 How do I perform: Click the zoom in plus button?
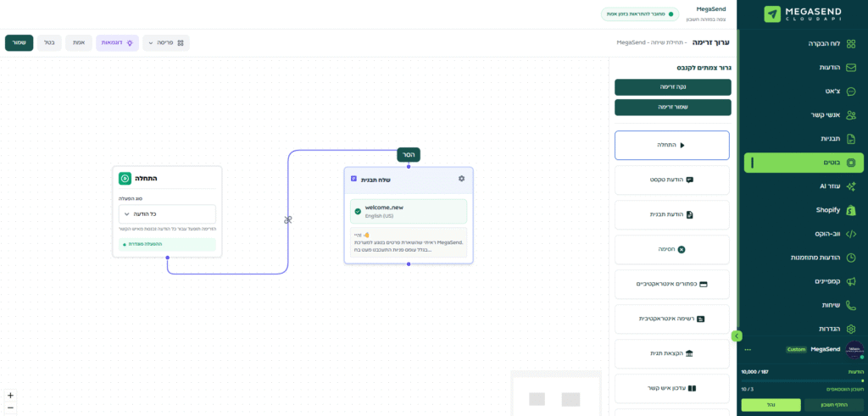coord(10,395)
